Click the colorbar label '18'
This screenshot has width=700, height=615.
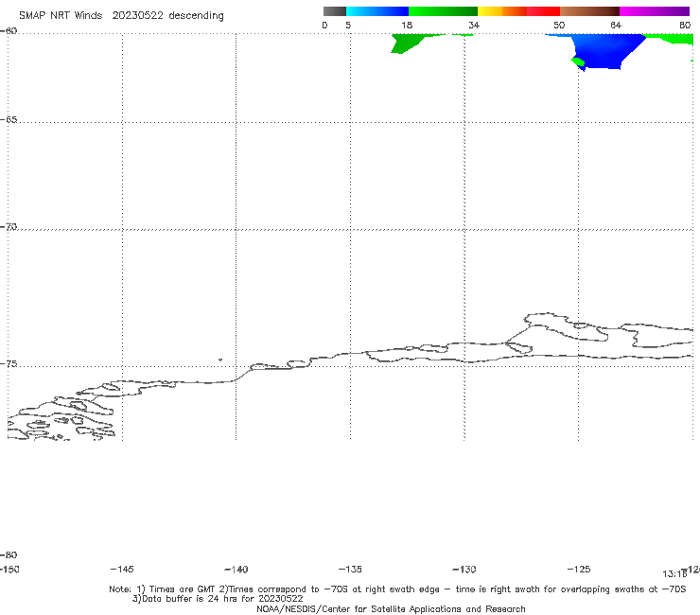(x=407, y=25)
